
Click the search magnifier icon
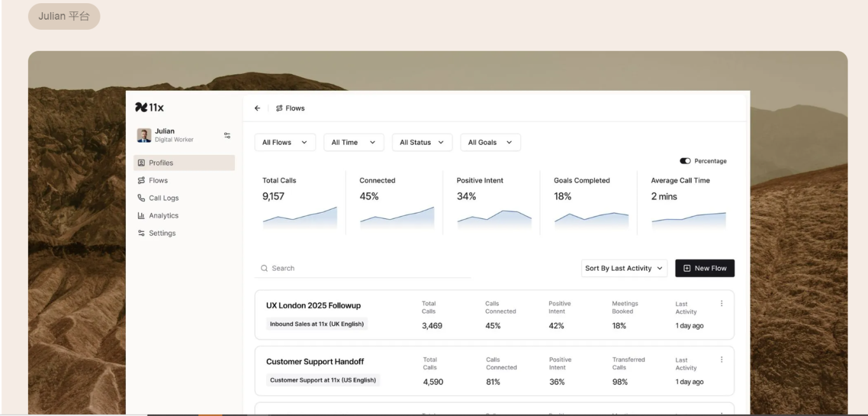[x=264, y=268]
